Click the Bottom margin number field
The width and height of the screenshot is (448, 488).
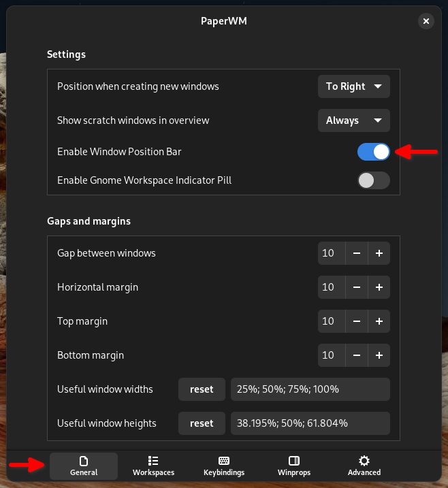click(x=332, y=355)
